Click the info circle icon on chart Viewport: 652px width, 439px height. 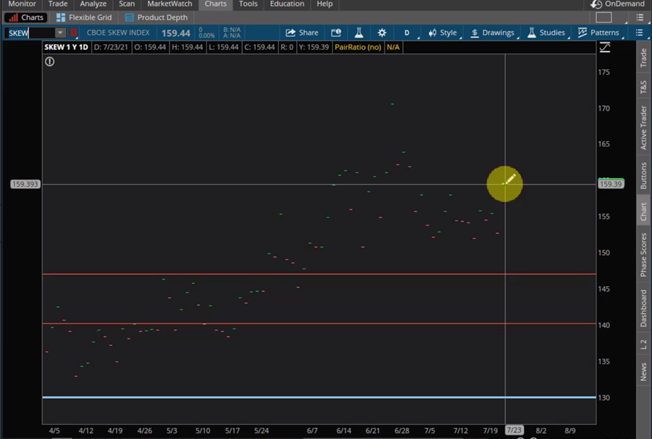pos(50,61)
